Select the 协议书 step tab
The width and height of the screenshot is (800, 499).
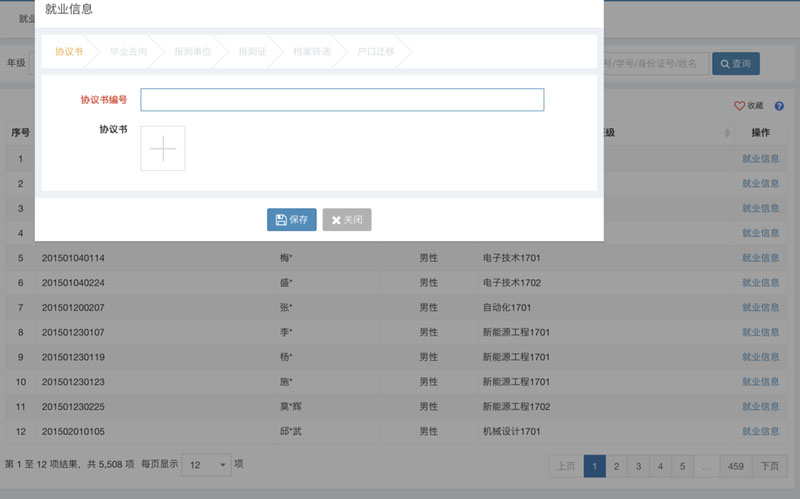pos(69,51)
